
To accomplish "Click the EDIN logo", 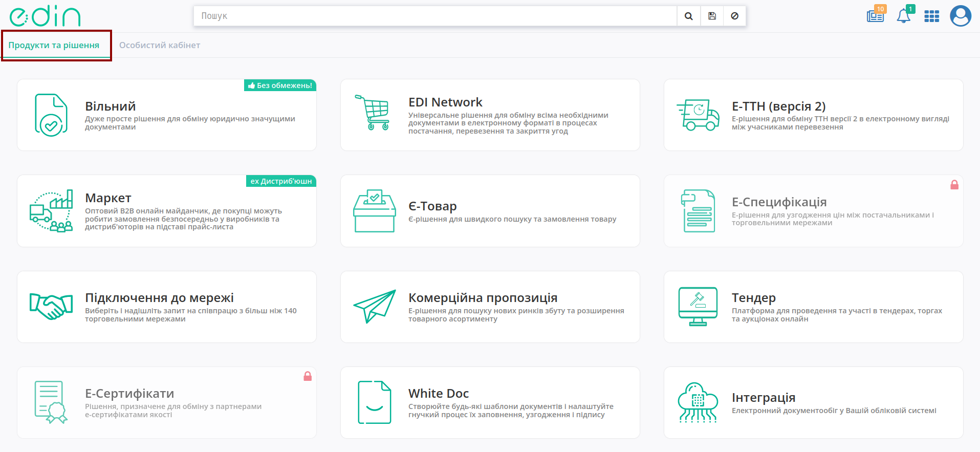I will click(x=45, y=16).
